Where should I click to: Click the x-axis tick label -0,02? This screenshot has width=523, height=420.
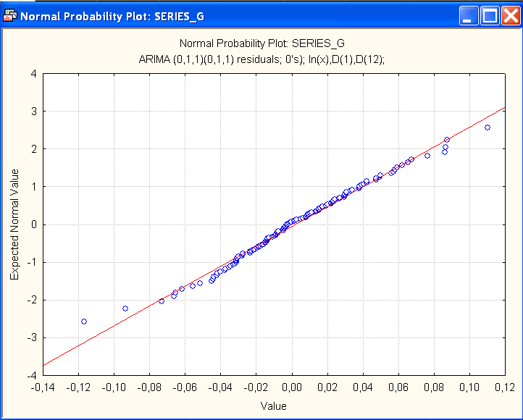(256, 387)
